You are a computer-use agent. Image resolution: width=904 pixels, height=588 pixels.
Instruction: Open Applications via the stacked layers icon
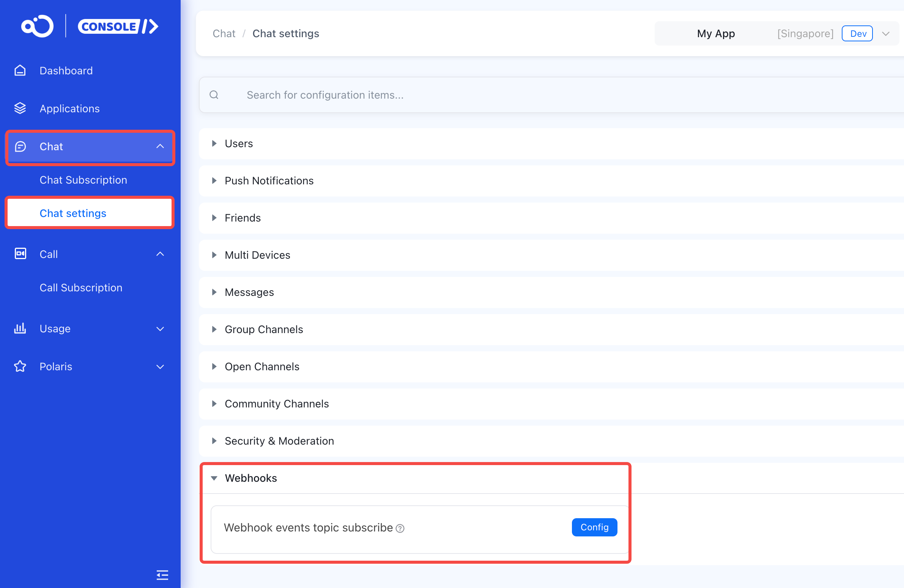click(20, 108)
